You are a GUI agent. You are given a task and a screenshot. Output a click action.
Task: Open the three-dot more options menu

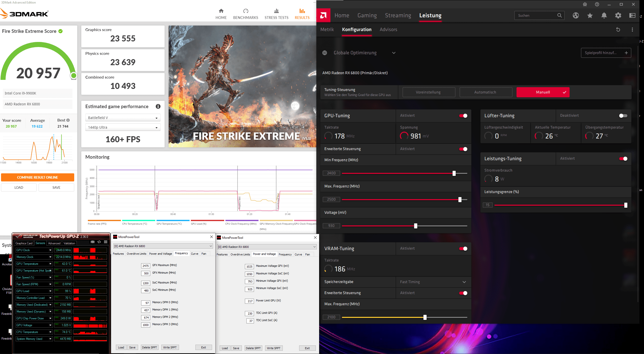pos(632,30)
